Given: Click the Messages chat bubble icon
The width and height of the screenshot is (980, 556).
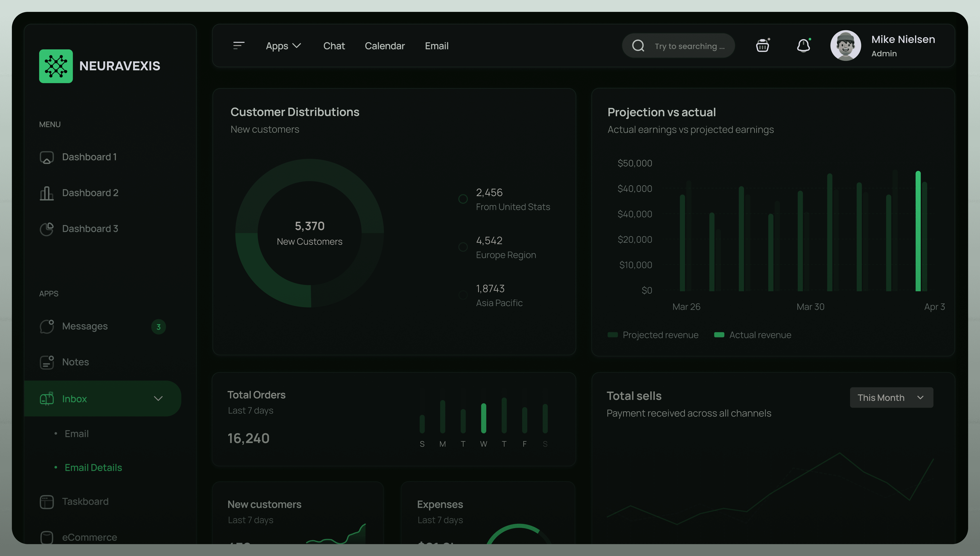Looking at the screenshot, I should 47,326.
